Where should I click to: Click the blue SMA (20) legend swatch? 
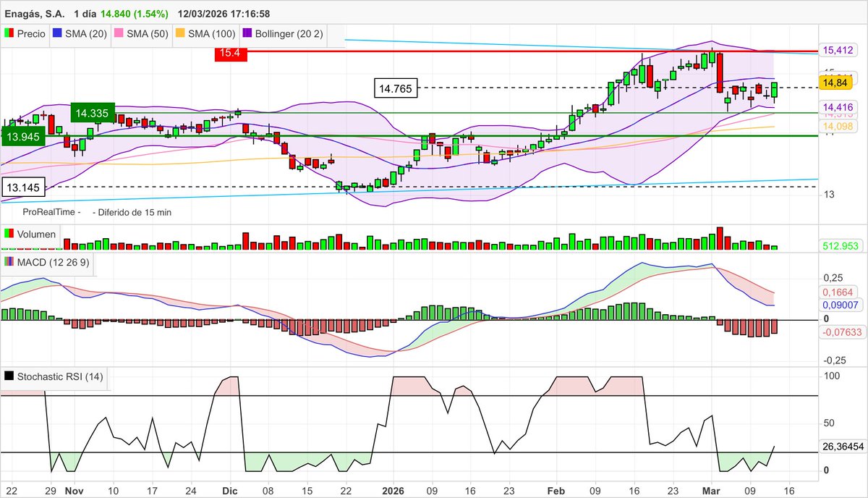(x=57, y=33)
